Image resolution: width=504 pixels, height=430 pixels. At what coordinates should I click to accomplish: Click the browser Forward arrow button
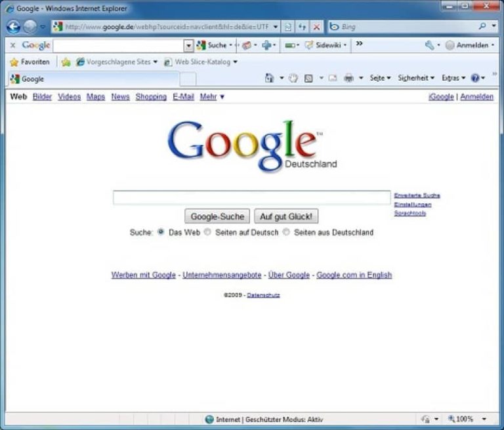click(x=30, y=27)
